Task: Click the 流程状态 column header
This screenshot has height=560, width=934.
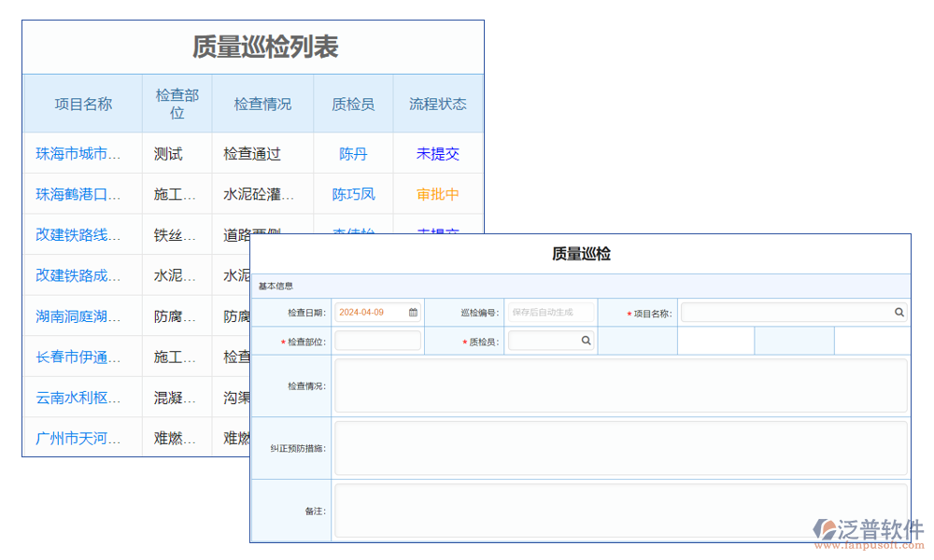Action: [436, 103]
